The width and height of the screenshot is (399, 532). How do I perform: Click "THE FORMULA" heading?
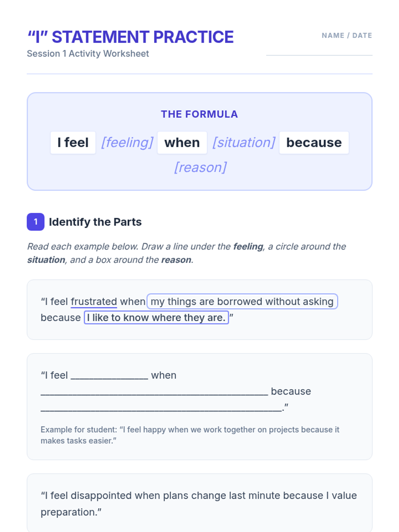[x=199, y=114]
